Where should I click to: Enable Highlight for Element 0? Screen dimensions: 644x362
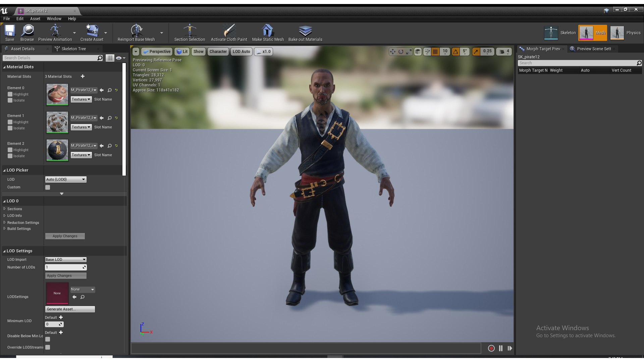tap(10, 95)
